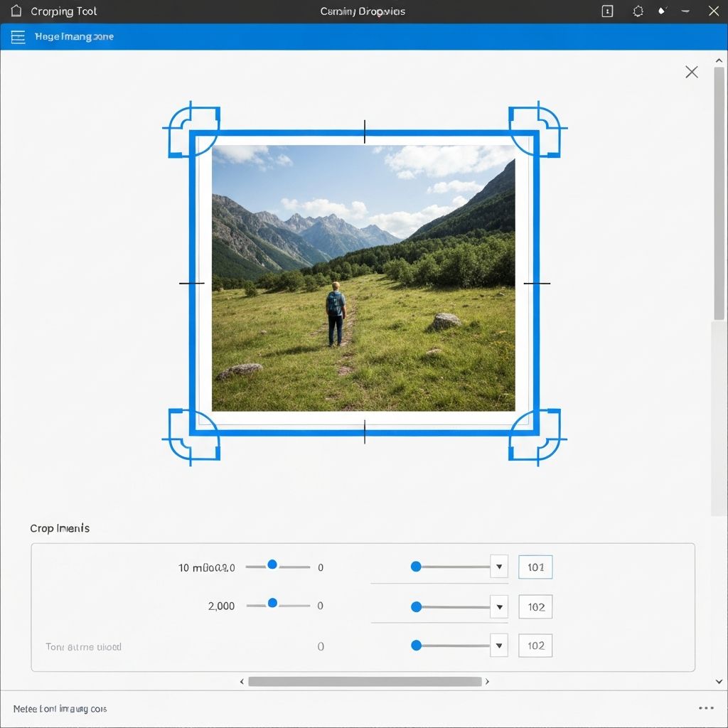Click inside the 101 value field

click(x=535, y=567)
